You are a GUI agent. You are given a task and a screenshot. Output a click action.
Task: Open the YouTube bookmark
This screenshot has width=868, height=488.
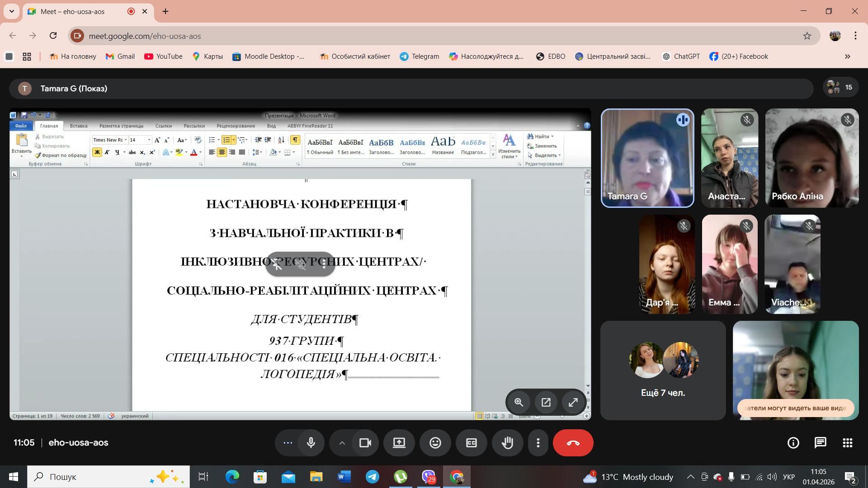click(x=163, y=56)
